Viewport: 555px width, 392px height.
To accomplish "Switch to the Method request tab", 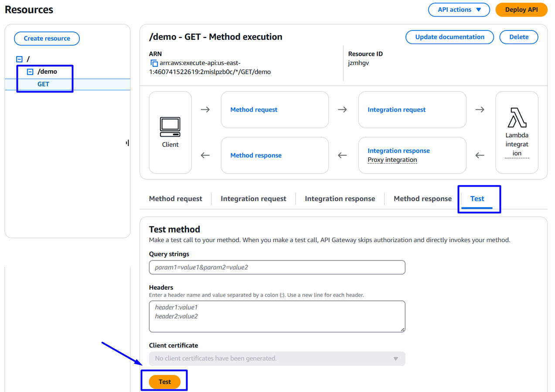I will coord(176,199).
